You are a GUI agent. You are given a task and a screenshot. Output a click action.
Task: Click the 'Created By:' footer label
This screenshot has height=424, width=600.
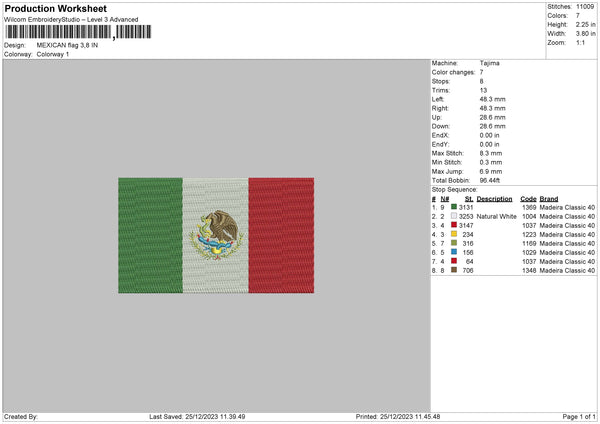point(21,417)
